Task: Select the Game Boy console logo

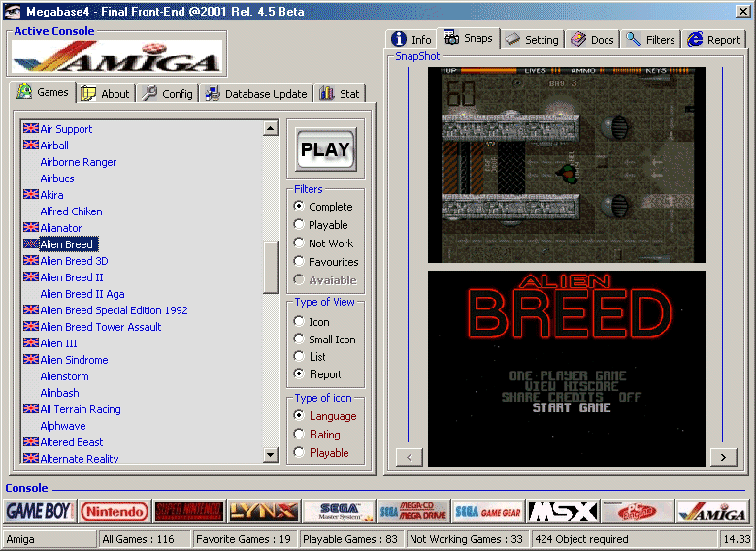Action: coord(40,511)
